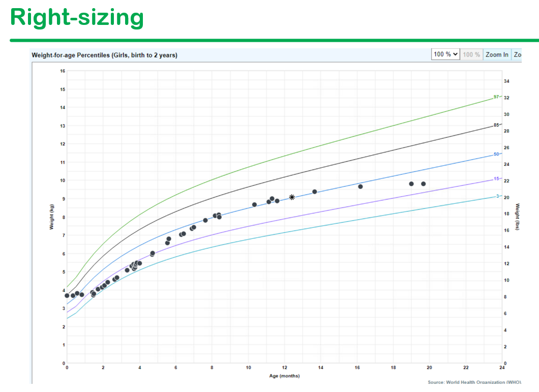Click the green 97th percentile curve label
The image size is (539, 392).
click(496, 97)
